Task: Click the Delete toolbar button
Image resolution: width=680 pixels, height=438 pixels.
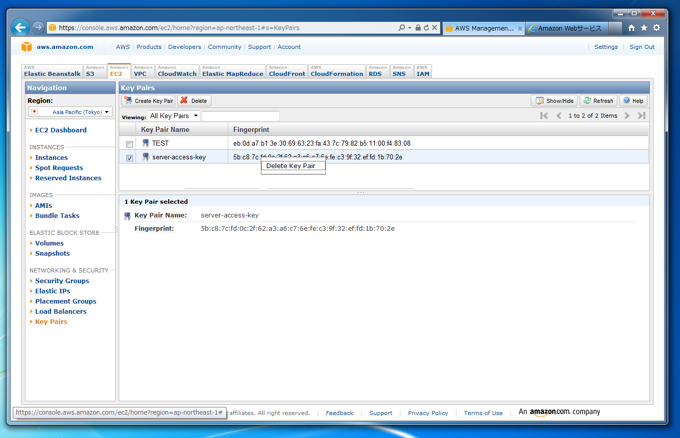Action: (194, 101)
